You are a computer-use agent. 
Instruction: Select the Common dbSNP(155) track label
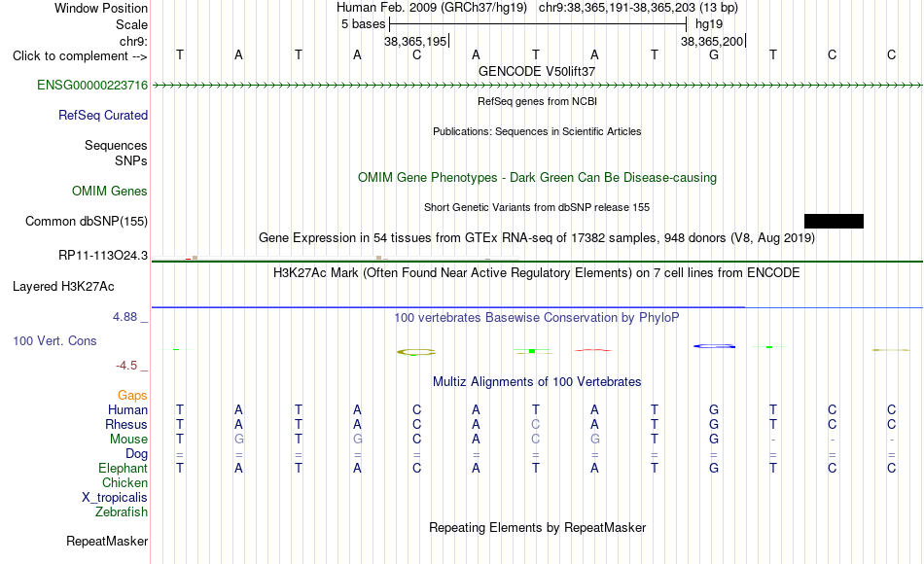pyautogui.click(x=86, y=222)
